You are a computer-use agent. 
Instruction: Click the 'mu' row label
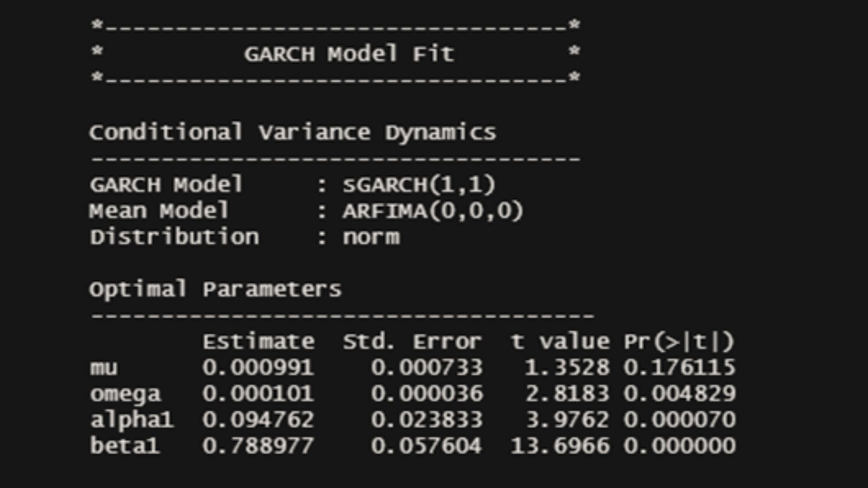tap(104, 368)
